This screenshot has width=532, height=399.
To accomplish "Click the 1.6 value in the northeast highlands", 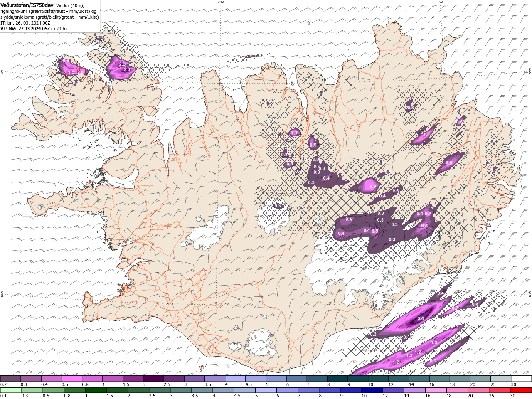I will click(x=426, y=135).
